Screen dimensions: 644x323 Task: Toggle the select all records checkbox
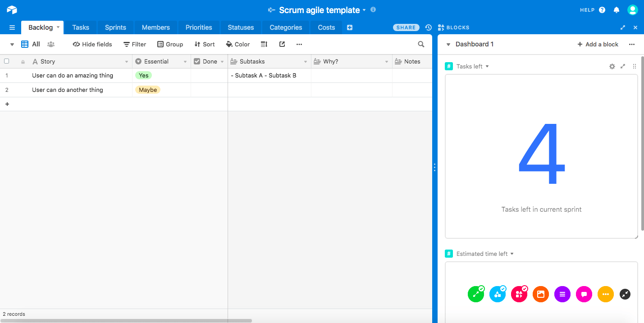[x=7, y=61]
